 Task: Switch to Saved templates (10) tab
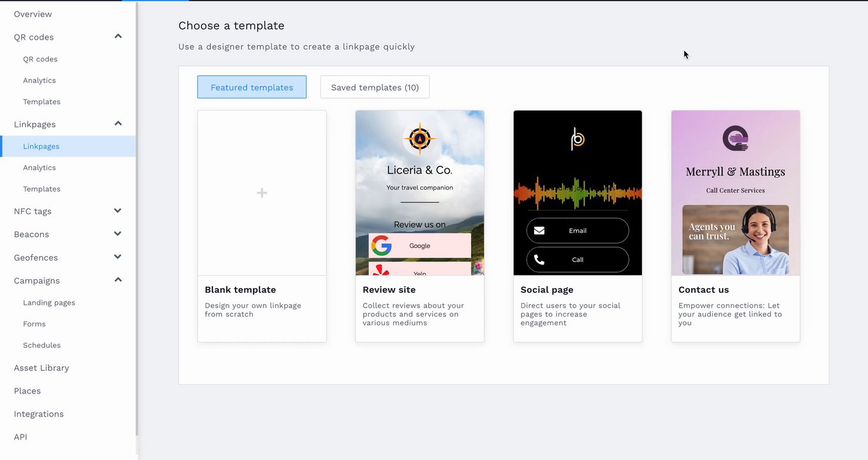[x=375, y=87]
